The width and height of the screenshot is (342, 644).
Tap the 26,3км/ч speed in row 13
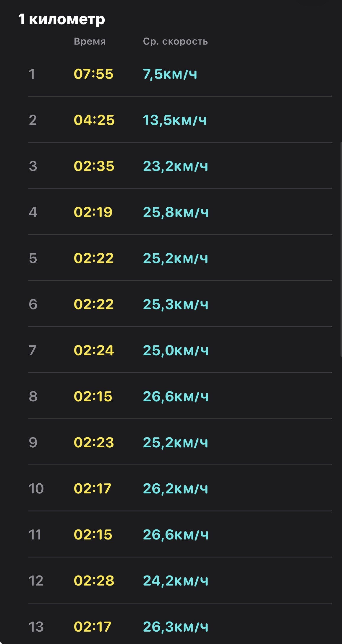click(176, 627)
